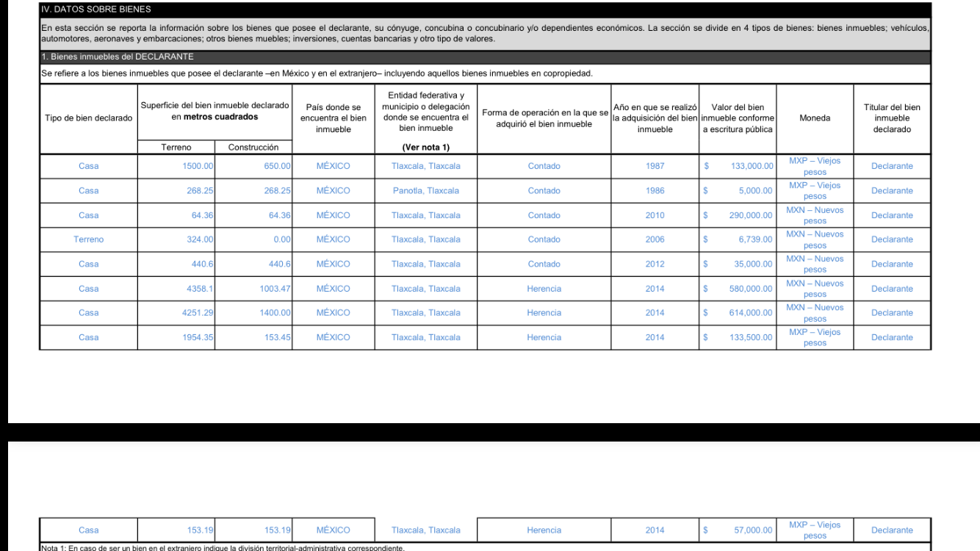Screen dimensions: 980x551
Task: Click the acquisition year 1987 cell
Action: pyautogui.click(x=655, y=166)
